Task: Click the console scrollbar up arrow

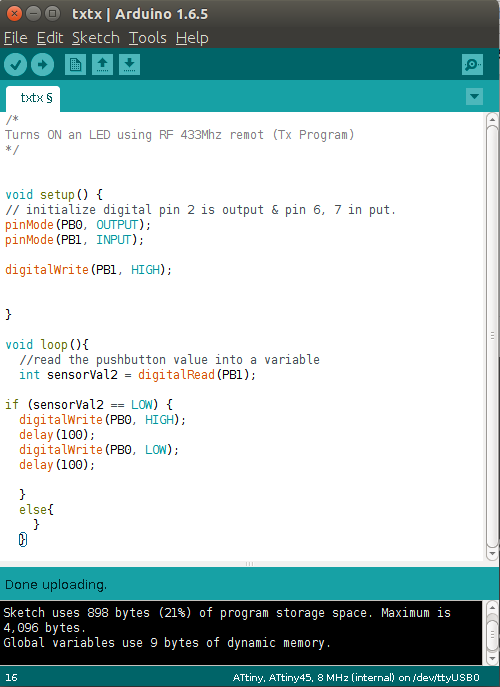Action: tap(492, 607)
